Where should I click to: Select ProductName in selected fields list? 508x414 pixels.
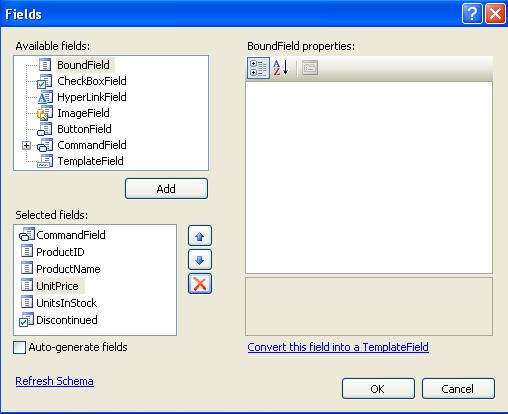(x=68, y=269)
